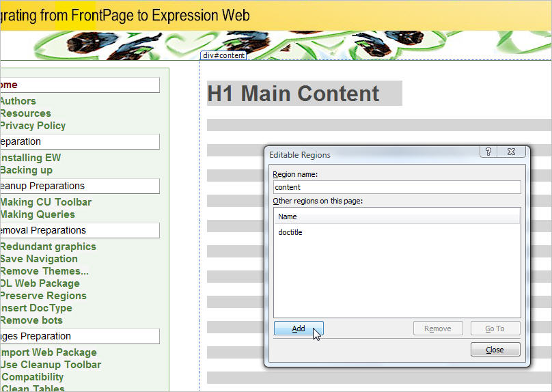The image size is (552, 392).
Task: Click the Cleanup Preparations section header
Action: pyautogui.click(x=79, y=186)
